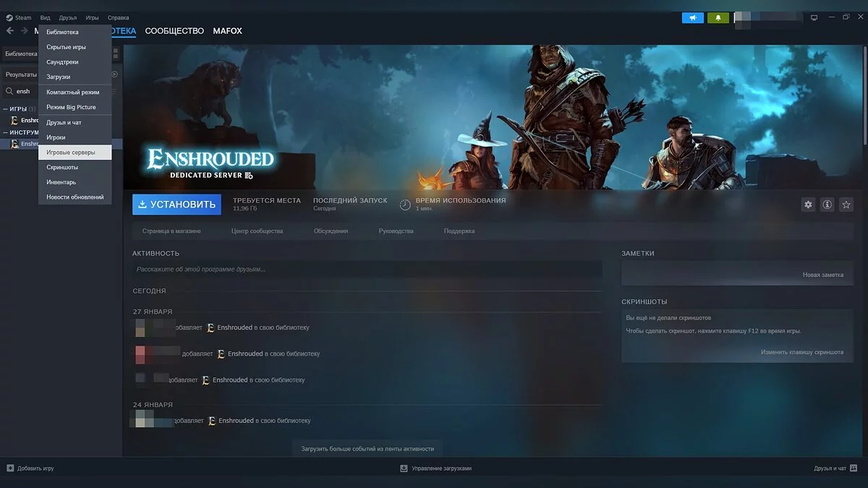Click the vertical scrollbar on right edge
868x488 pixels.
(x=864, y=94)
